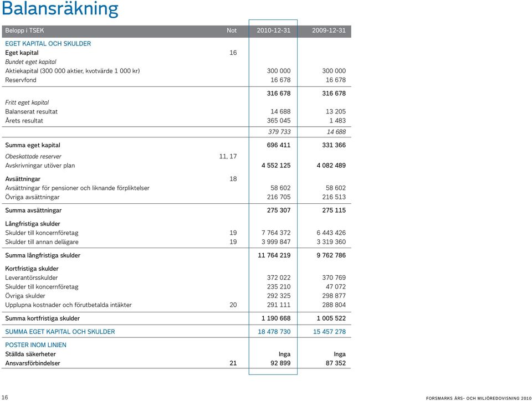532x401 pixels.
Task: Click italic subtotal 379 733
Action: 279,132
